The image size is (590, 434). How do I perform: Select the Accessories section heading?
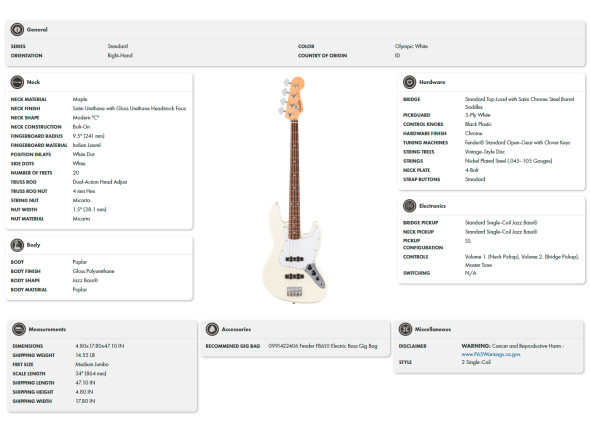click(236, 329)
